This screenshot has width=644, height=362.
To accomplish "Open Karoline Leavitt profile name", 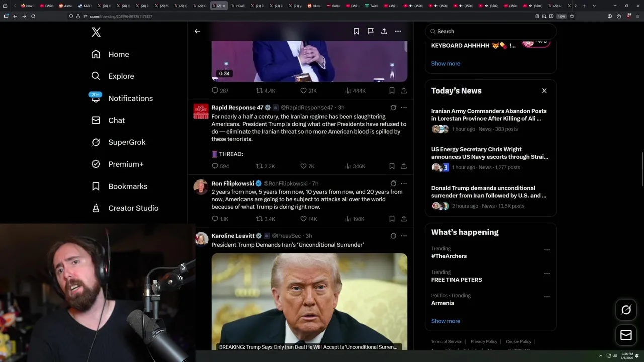I will coord(233,236).
